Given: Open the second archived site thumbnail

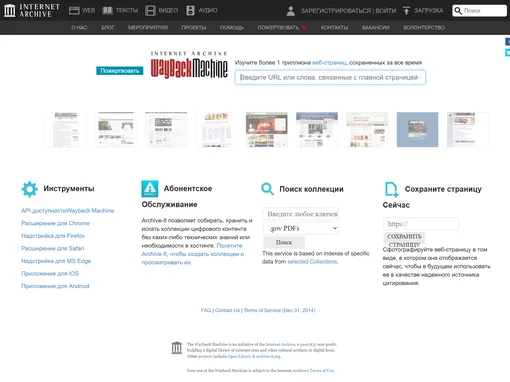Looking at the screenshot, I should [x=116, y=130].
